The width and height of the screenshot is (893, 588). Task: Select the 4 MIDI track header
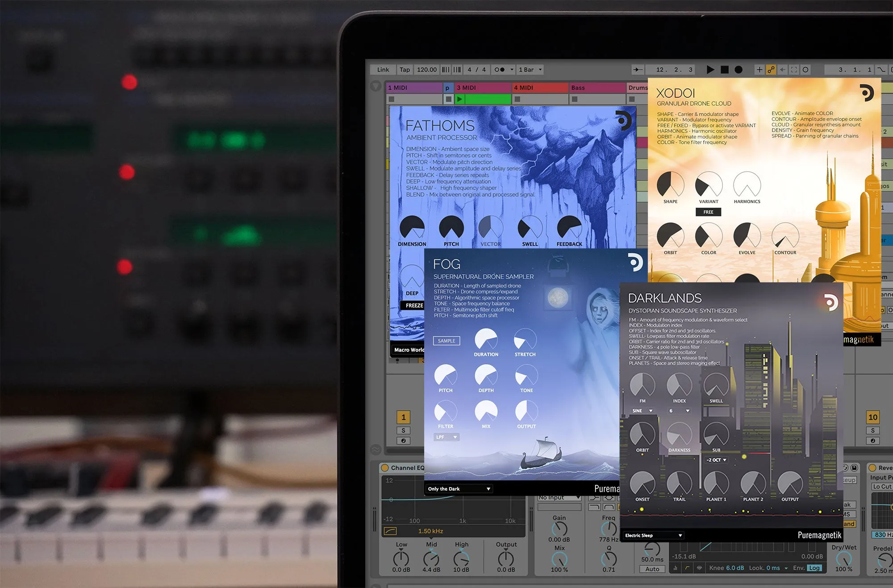(540, 88)
